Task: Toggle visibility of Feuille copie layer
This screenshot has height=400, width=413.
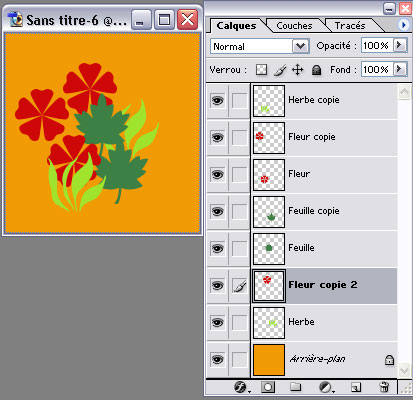Action: point(217,211)
